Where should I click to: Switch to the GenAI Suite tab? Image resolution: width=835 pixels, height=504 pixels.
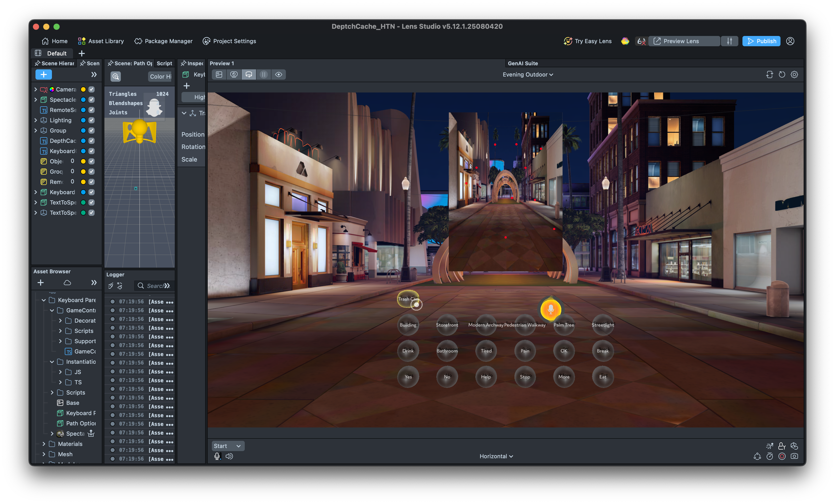(523, 63)
